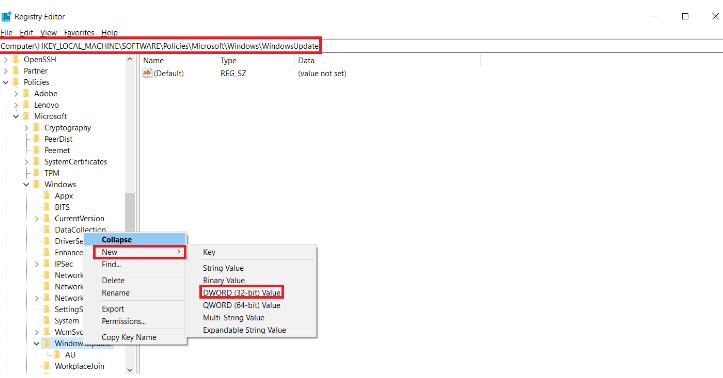The width and height of the screenshot is (723, 378).
Task: Expand the Adobe tree node
Action: tap(16, 94)
